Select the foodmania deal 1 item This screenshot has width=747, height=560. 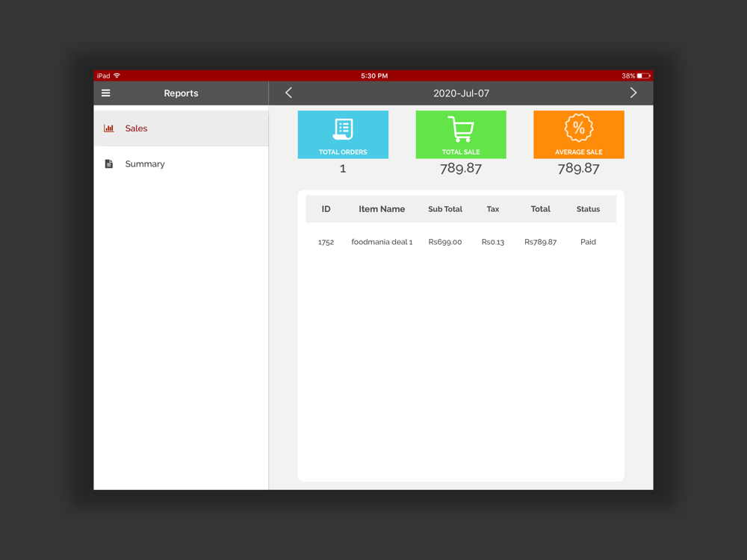382,242
